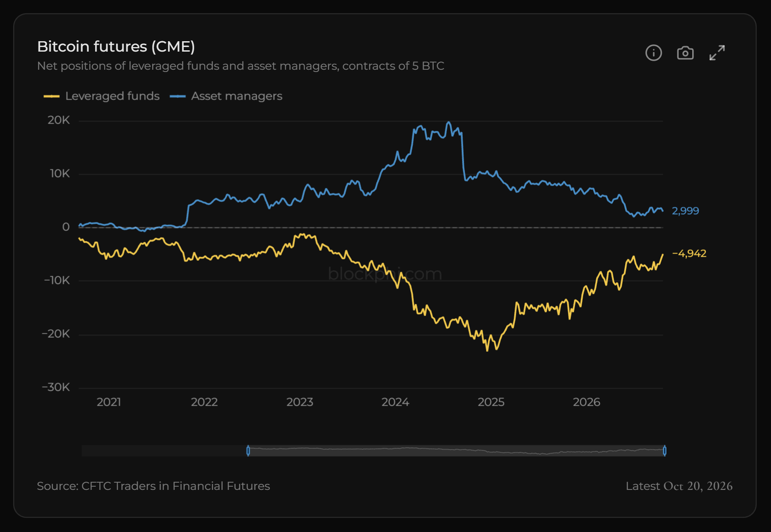The width and height of the screenshot is (771, 532).
Task: Click the 0 y-axis label
Action: tap(66, 227)
